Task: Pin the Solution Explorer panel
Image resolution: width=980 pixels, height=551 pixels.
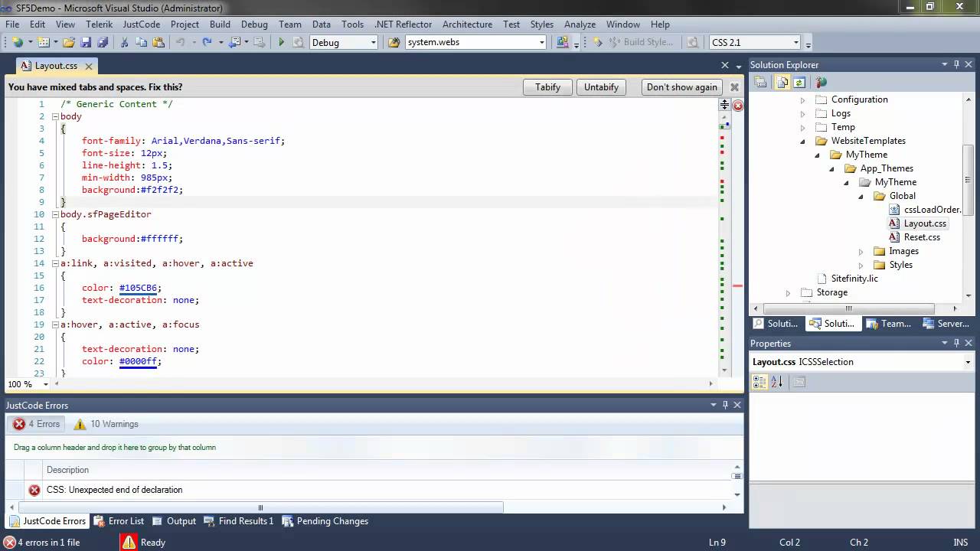Action: point(956,65)
